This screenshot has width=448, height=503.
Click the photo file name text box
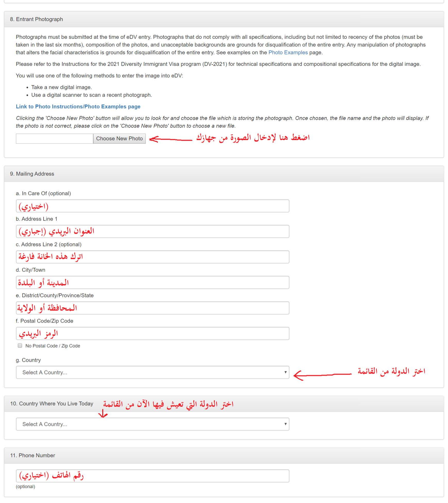(x=55, y=139)
